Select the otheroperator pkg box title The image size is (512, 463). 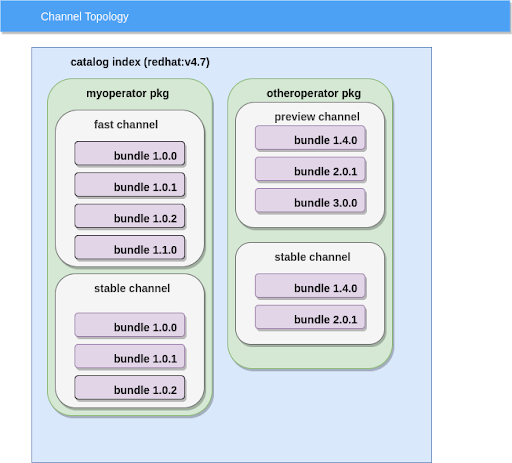point(314,93)
